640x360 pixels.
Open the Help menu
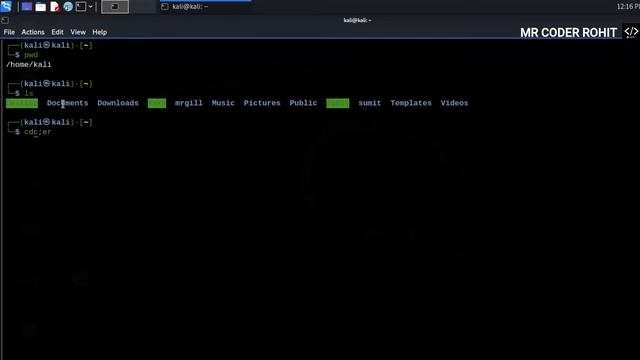(x=100, y=32)
